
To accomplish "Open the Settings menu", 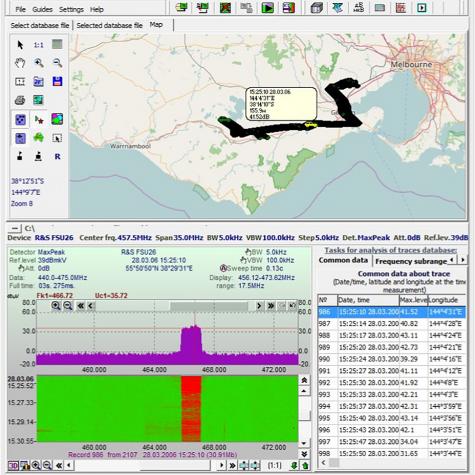I will coord(71,9).
